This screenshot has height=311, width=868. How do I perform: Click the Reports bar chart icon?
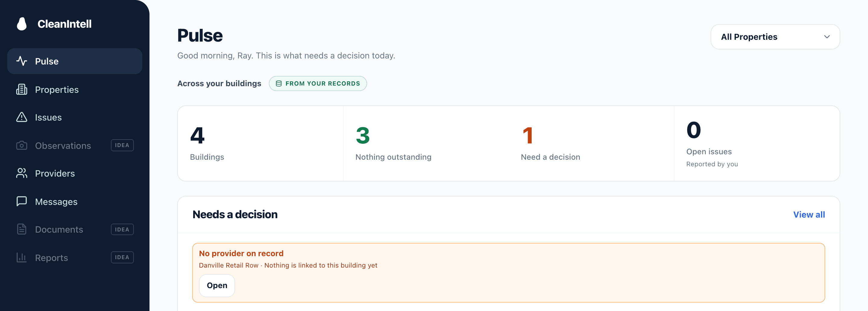(x=22, y=257)
